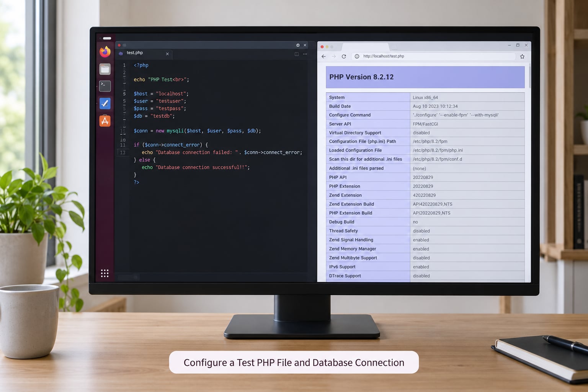Close the test.php editor tab

[x=167, y=54]
